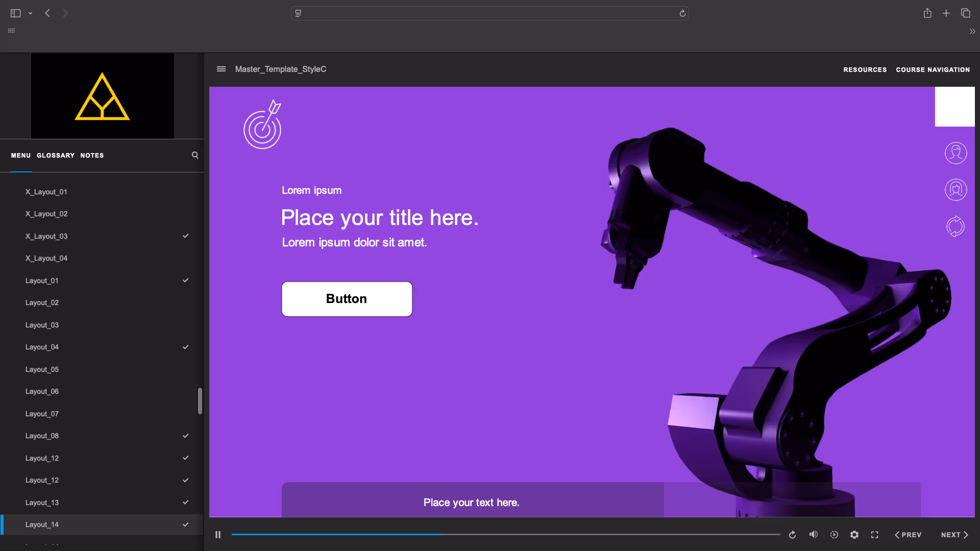Image resolution: width=980 pixels, height=551 pixels.
Task: Search the menu with magnifier icon
Action: pyautogui.click(x=195, y=155)
